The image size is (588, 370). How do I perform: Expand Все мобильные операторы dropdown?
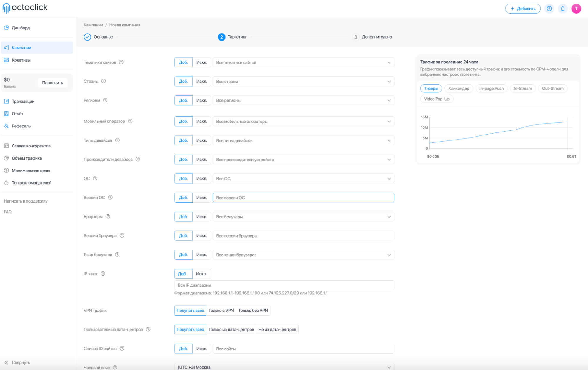303,121
